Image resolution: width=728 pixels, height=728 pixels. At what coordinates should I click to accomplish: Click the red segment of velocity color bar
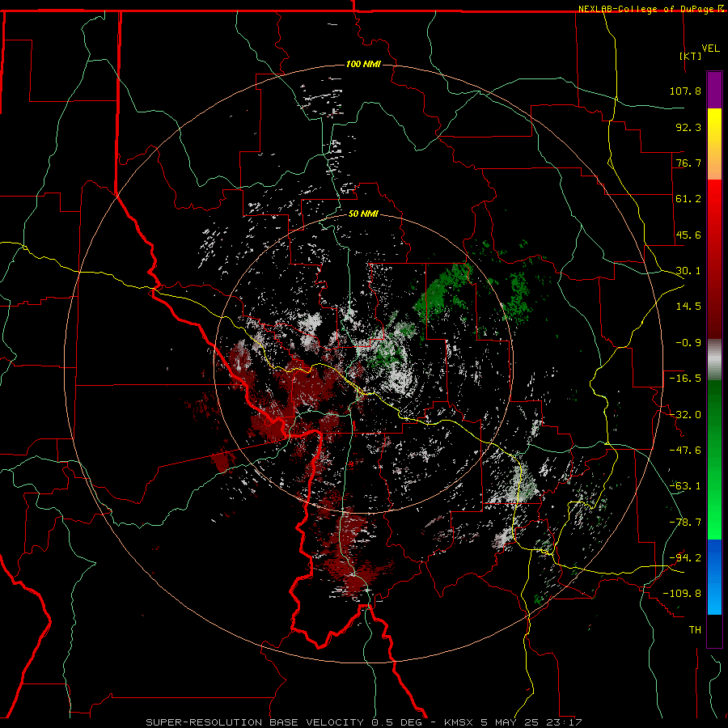tap(714, 259)
